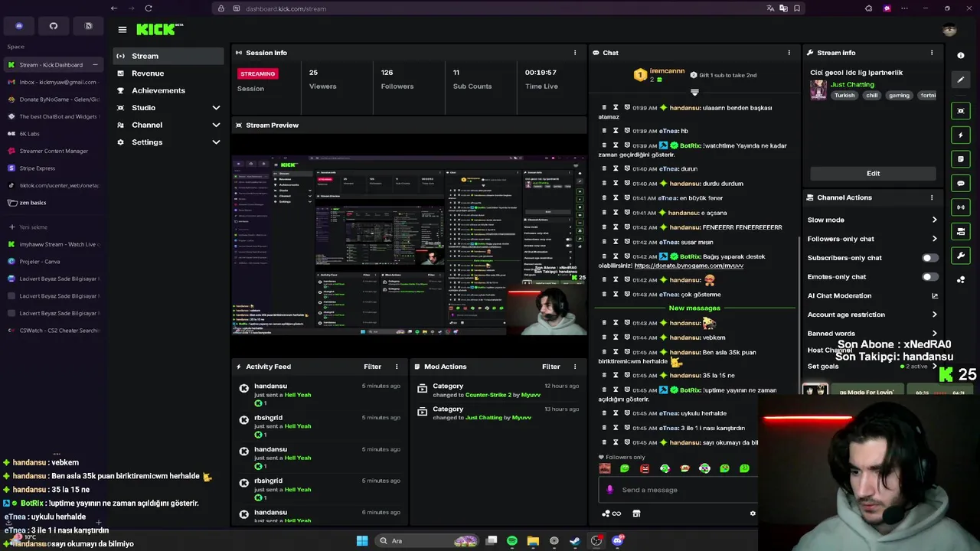This screenshot has width=980, height=551.
Task: Open Mod Actions Filter dropdown
Action: click(x=550, y=367)
